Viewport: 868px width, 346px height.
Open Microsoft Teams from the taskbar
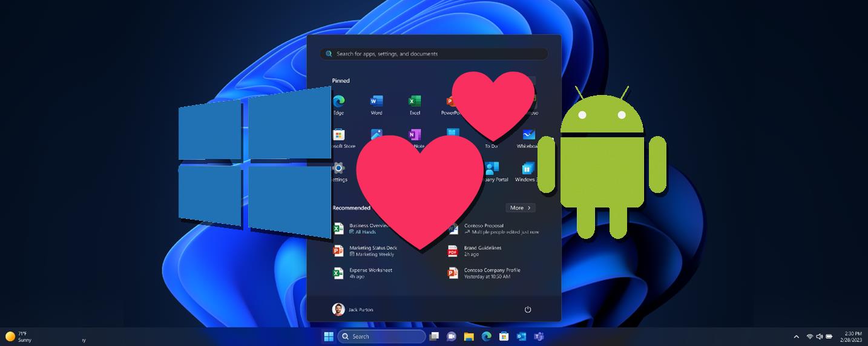click(538, 336)
